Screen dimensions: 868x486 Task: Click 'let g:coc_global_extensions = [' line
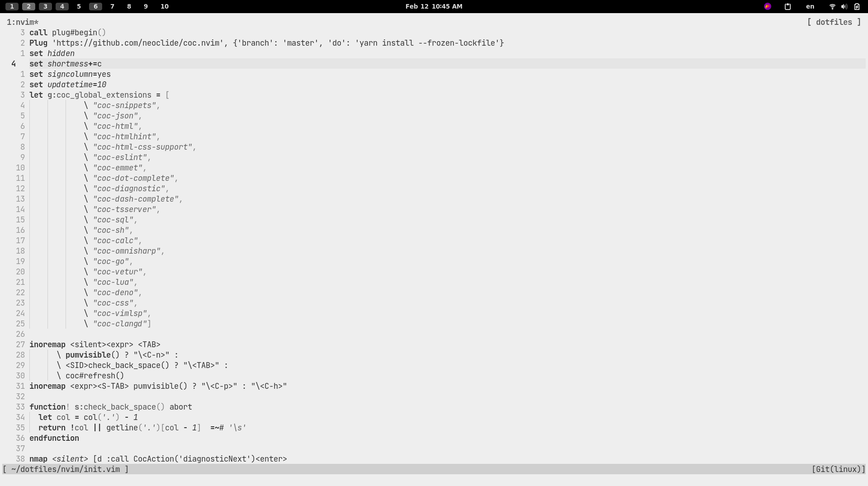click(x=99, y=95)
